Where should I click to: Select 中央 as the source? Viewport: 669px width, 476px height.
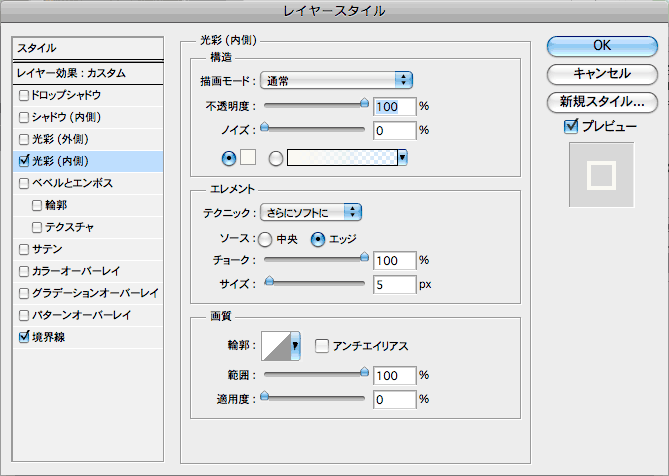coord(265,240)
